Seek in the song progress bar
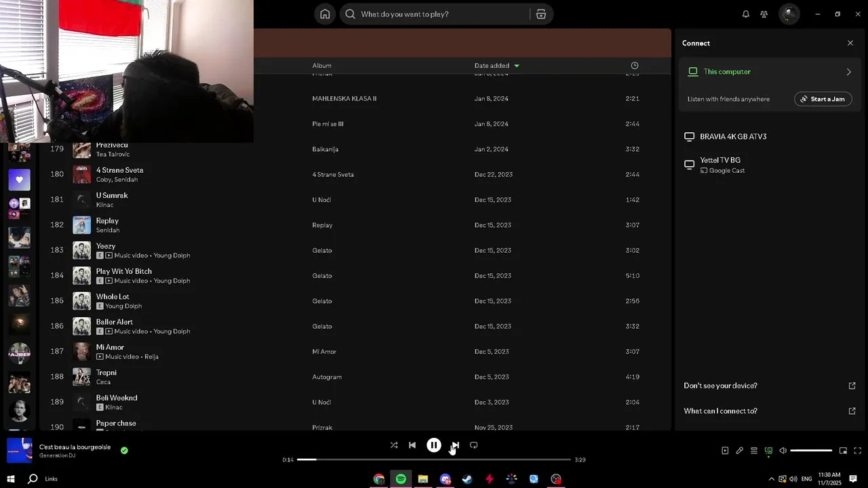The image size is (868, 488). [434, 460]
